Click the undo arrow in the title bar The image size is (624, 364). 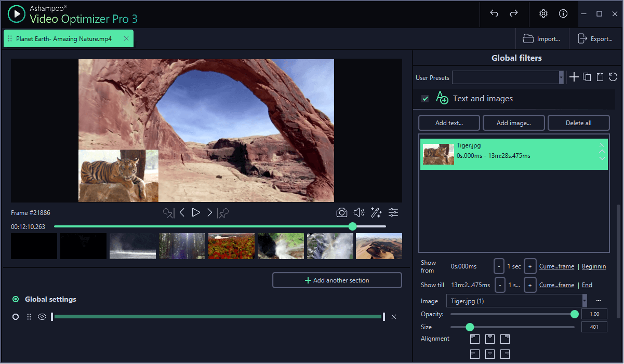[x=494, y=14]
